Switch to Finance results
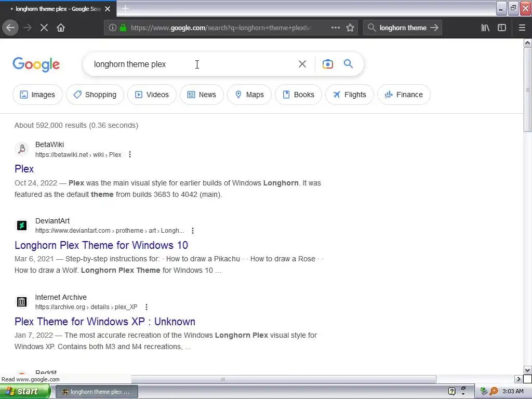This screenshot has width=532, height=399. click(x=404, y=95)
